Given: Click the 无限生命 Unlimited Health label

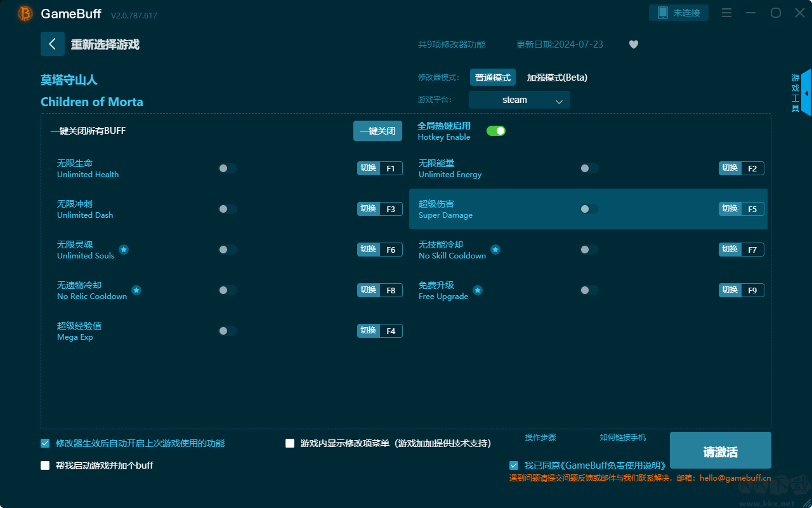Looking at the screenshot, I should [x=88, y=168].
